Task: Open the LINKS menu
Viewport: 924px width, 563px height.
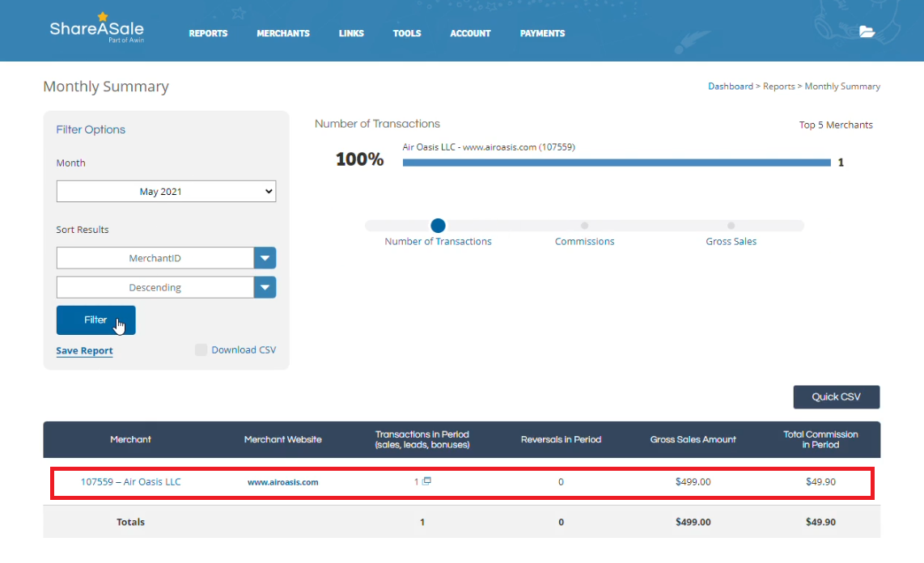Action: [x=351, y=33]
